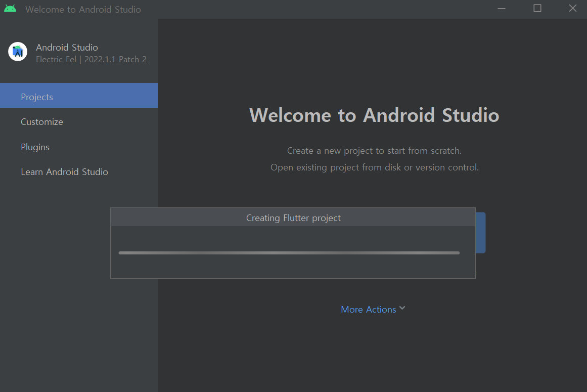Click the blue button behind the progress dialog
Screen dimensions: 587x392
click(481, 233)
